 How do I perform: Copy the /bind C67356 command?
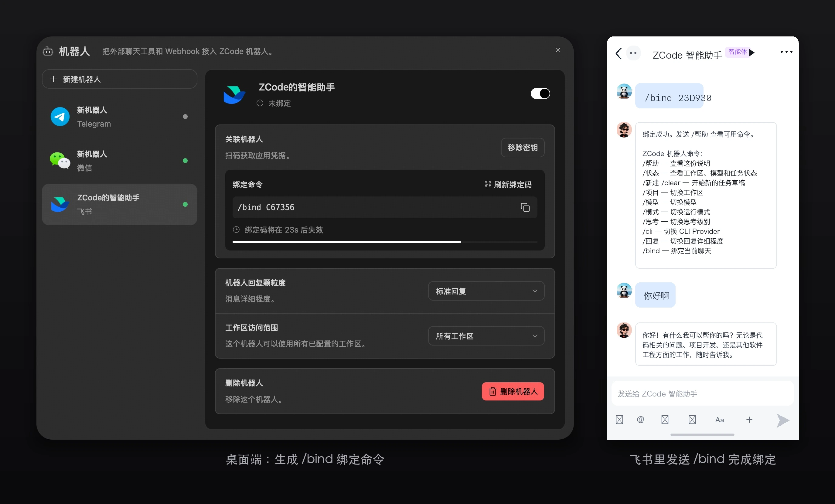click(x=525, y=207)
